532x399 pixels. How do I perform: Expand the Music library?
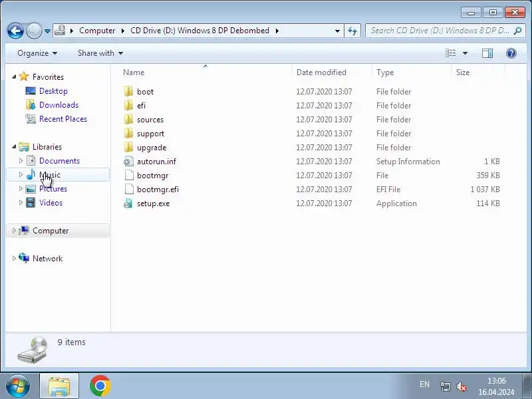[x=21, y=174]
